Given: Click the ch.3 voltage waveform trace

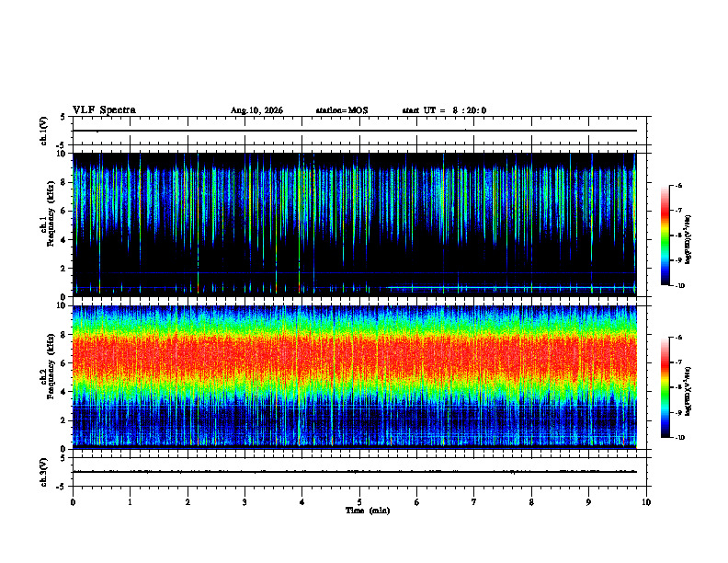Looking at the screenshot, I should (x=355, y=472).
